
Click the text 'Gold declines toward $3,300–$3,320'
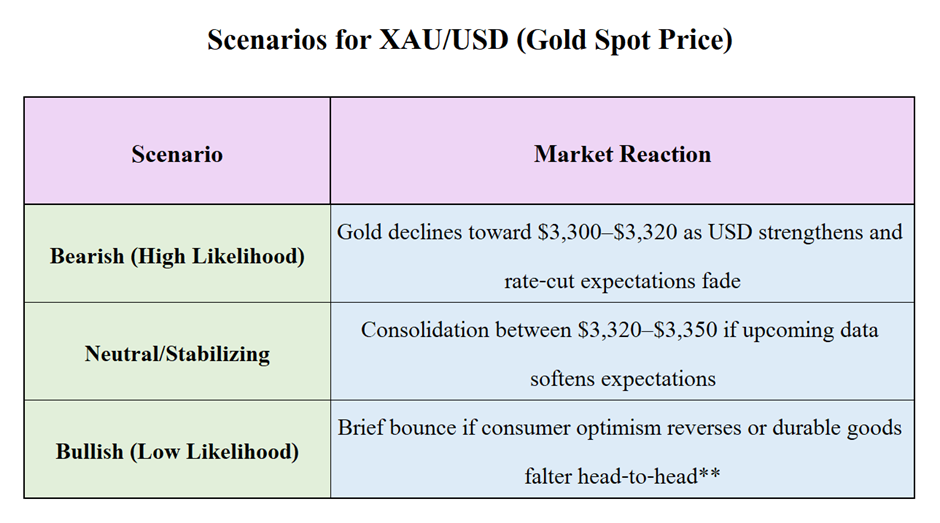tap(507, 232)
